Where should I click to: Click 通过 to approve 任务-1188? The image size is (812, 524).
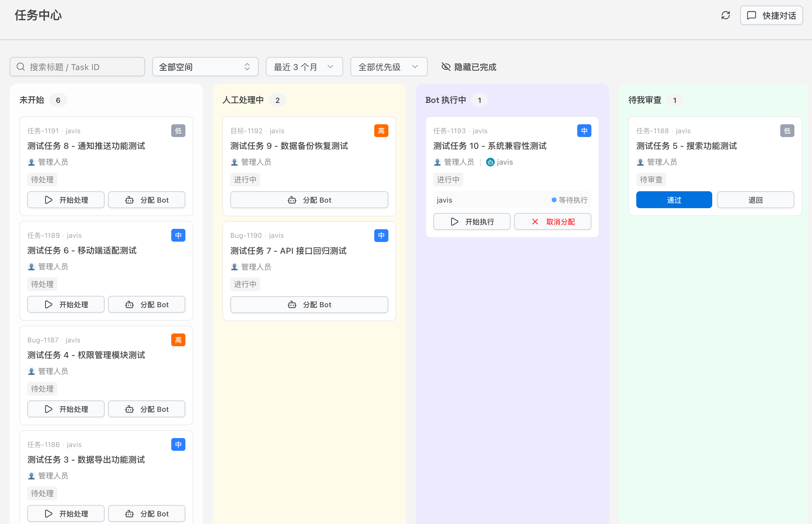(x=674, y=200)
